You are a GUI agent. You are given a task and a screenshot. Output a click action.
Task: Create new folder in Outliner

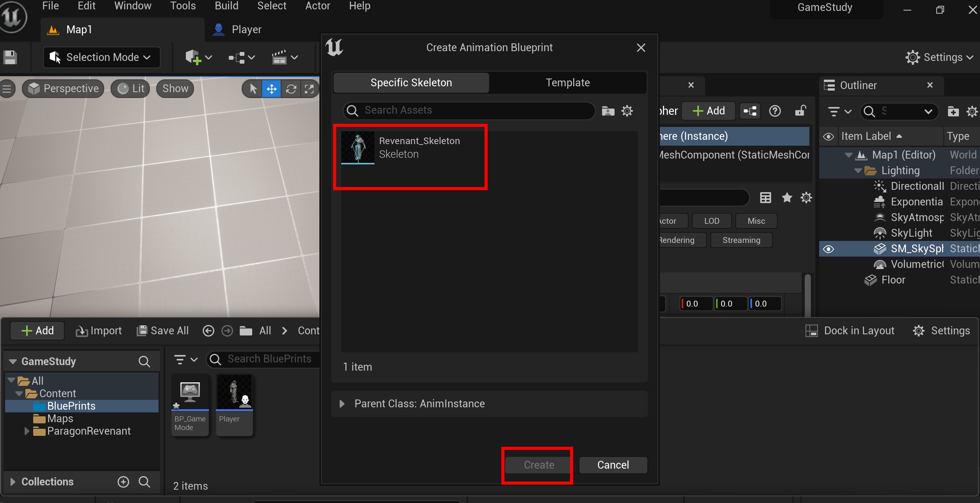coord(953,112)
